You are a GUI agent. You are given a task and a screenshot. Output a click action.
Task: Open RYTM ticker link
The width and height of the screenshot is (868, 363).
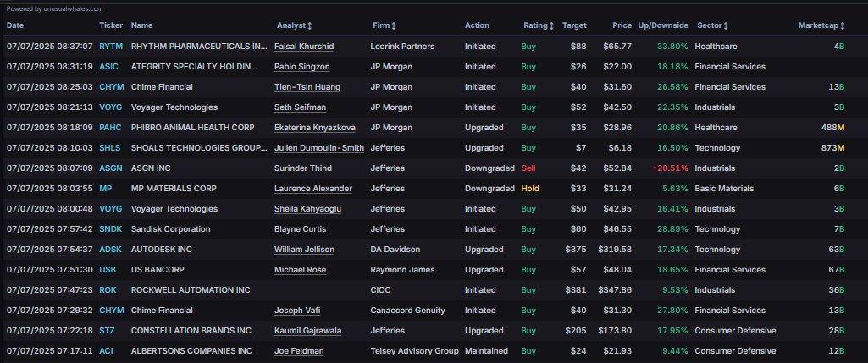coord(111,47)
